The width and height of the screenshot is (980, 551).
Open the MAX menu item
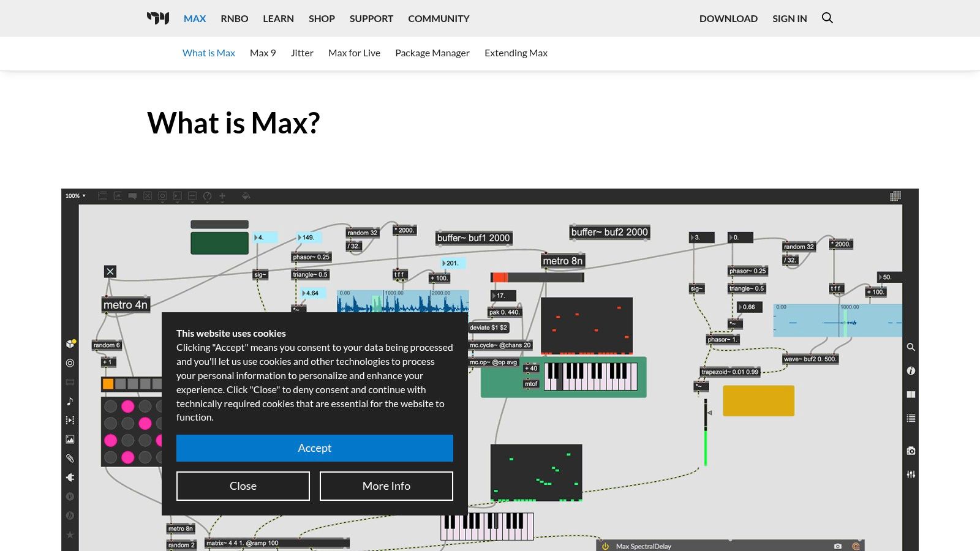tap(195, 18)
